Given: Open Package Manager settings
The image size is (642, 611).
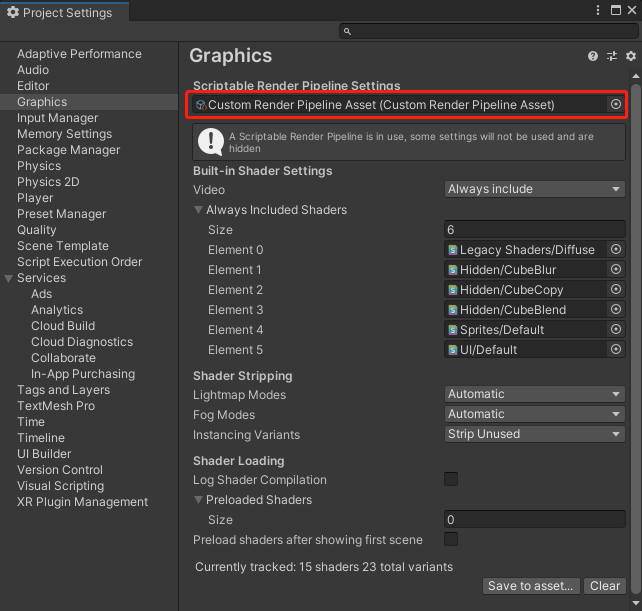Looking at the screenshot, I should [68, 150].
